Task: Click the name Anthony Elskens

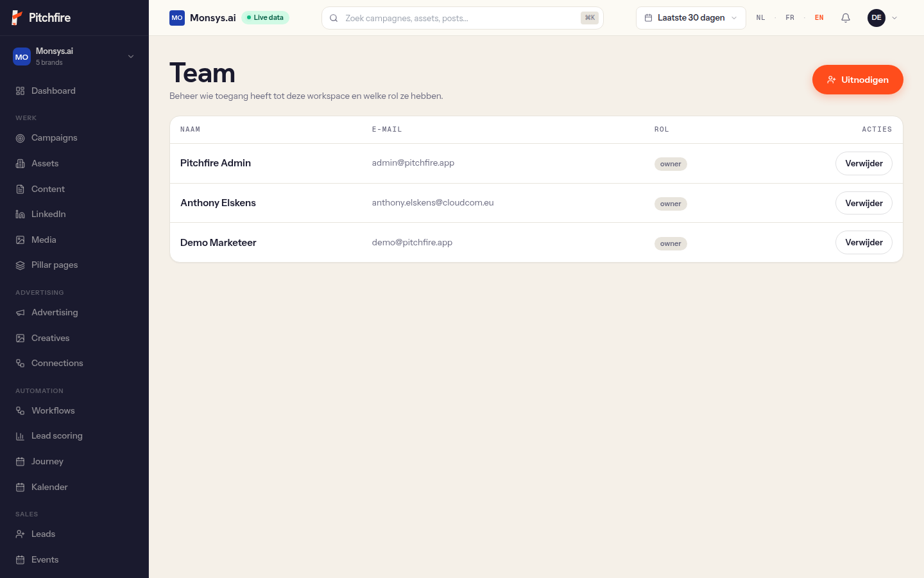Action: (218, 203)
